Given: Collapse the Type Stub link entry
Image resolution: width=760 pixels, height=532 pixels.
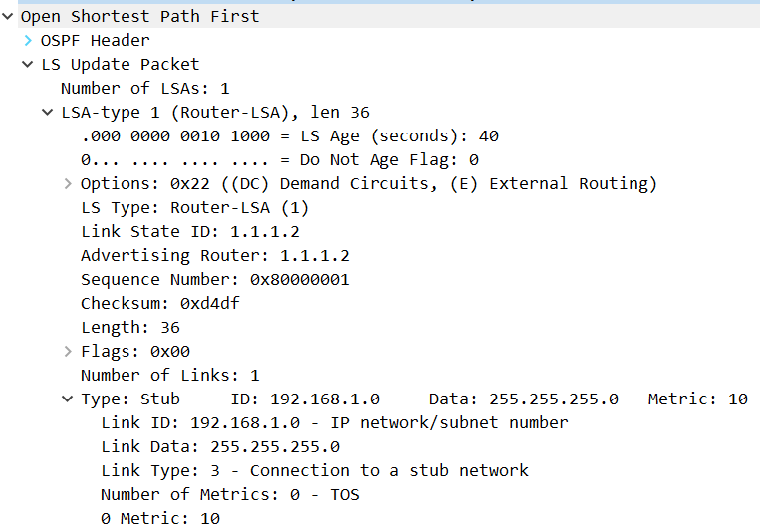Looking at the screenshot, I should [x=68, y=399].
